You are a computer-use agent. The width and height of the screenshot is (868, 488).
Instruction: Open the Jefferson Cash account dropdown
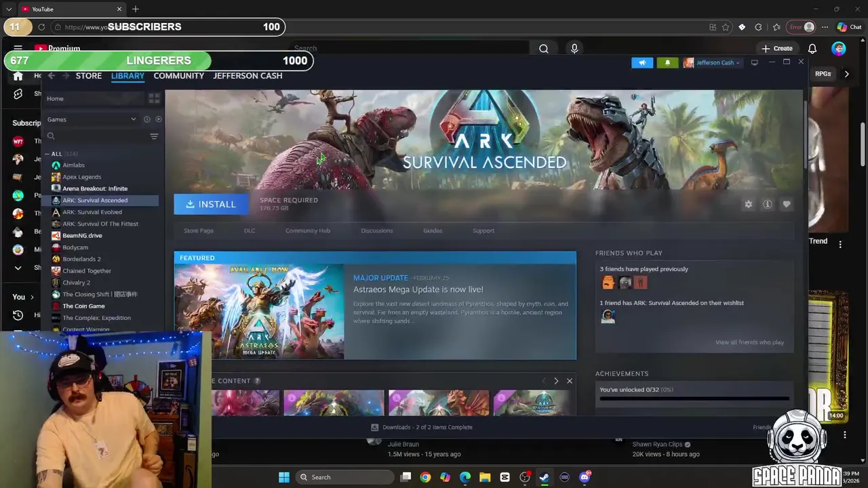(712, 62)
